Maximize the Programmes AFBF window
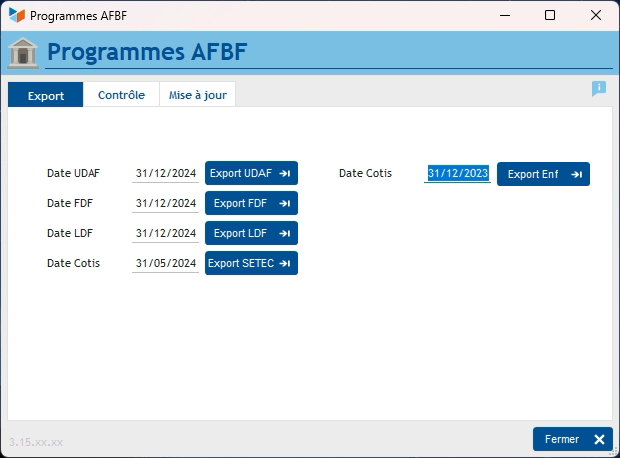Screen dimensions: 620x458 coord(550,15)
